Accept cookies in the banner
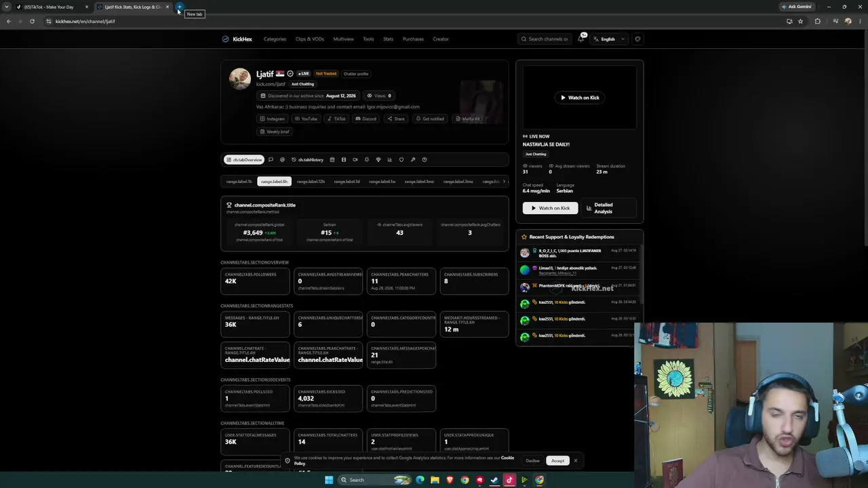The width and height of the screenshot is (868, 488). tap(557, 461)
